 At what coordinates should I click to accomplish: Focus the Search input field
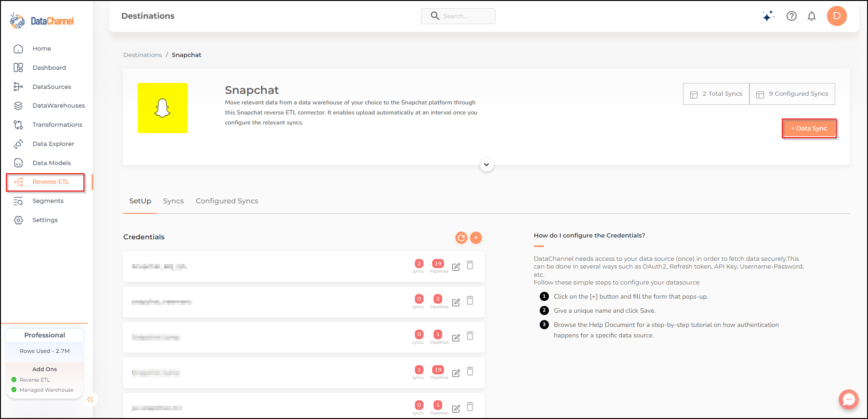[458, 16]
